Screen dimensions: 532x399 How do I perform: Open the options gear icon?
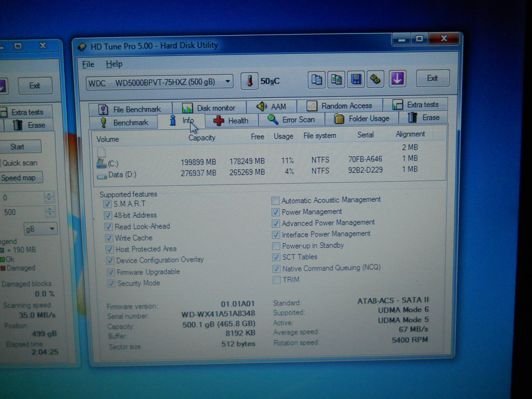pyautogui.click(x=376, y=79)
